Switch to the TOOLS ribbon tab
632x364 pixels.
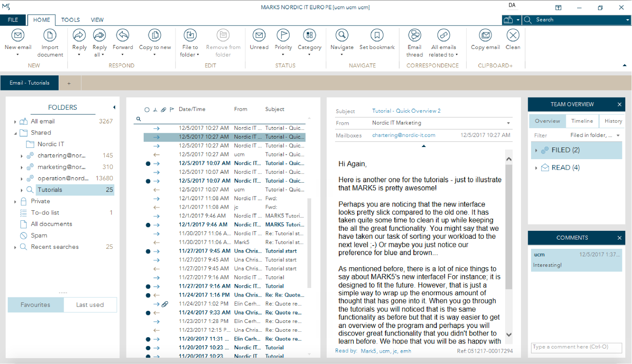coord(70,20)
